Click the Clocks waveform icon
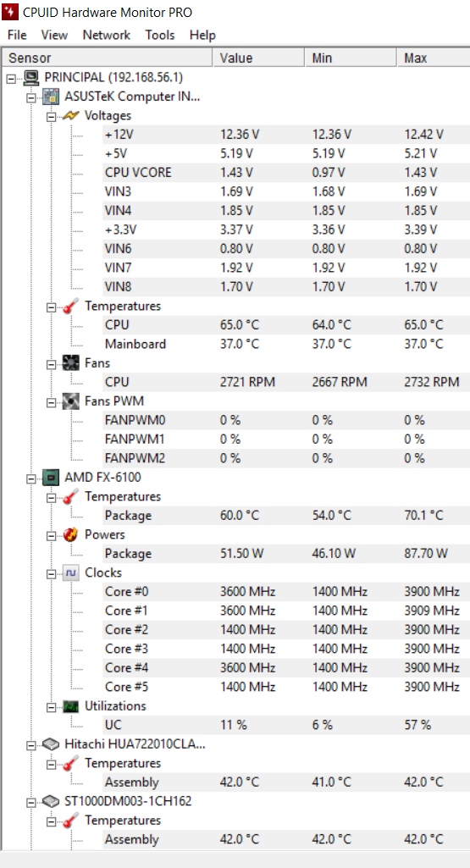Screen dimensions: 470x868 [71, 573]
